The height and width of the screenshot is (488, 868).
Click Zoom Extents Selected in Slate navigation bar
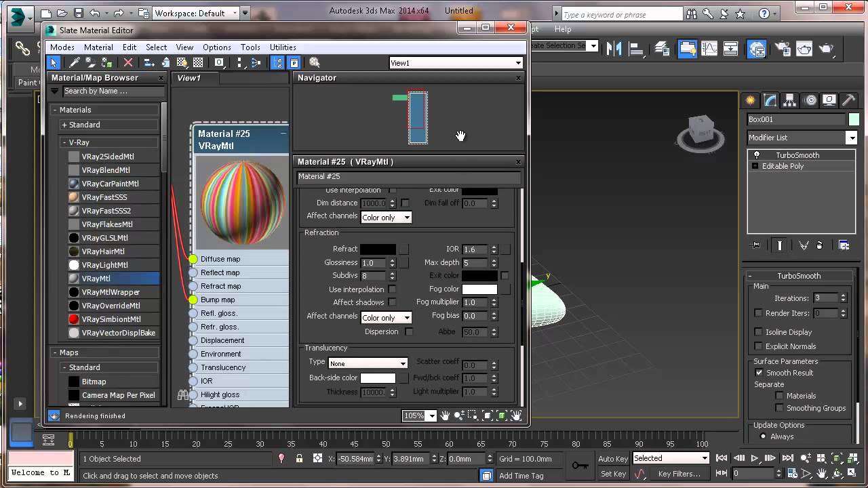point(502,415)
